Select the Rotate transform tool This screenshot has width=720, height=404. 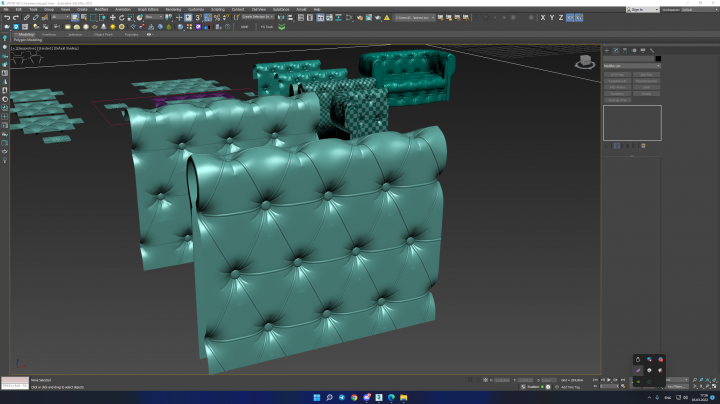click(122, 17)
